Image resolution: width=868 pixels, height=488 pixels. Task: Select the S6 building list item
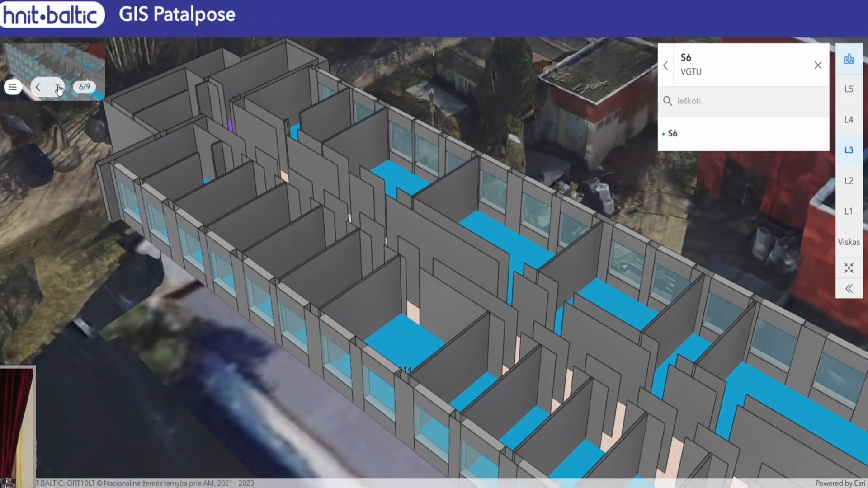673,134
